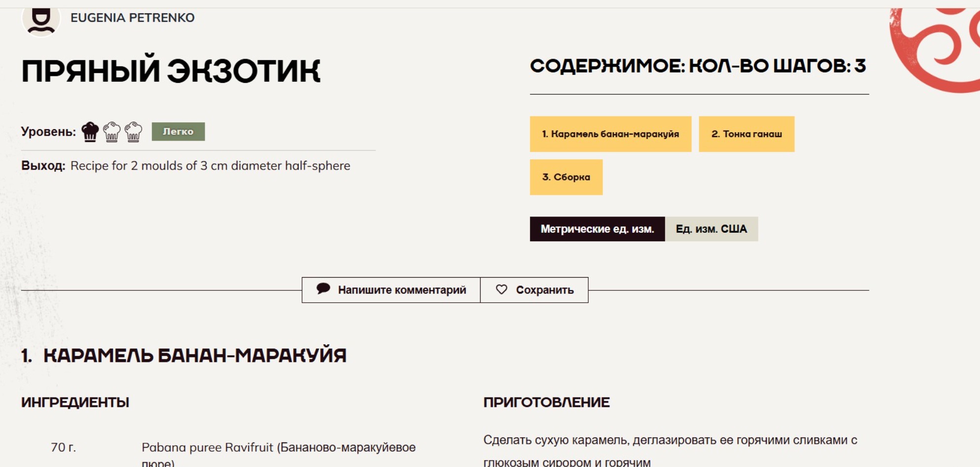Switch to Метрические ед. изм. units

[597, 229]
